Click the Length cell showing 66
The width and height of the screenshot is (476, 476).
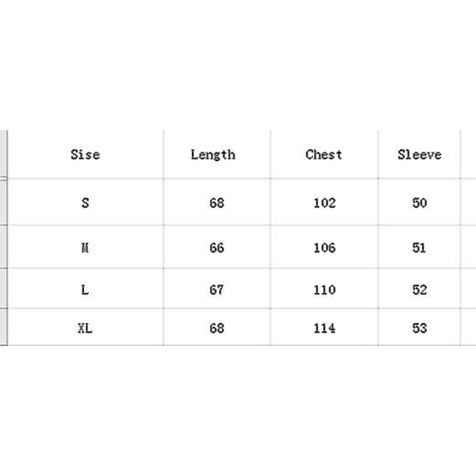[x=217, y=248]
